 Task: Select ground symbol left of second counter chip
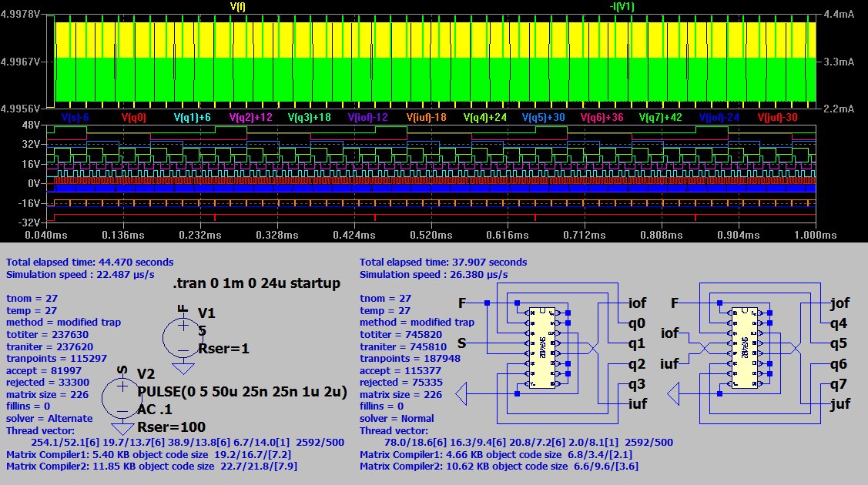coord(675,395)
